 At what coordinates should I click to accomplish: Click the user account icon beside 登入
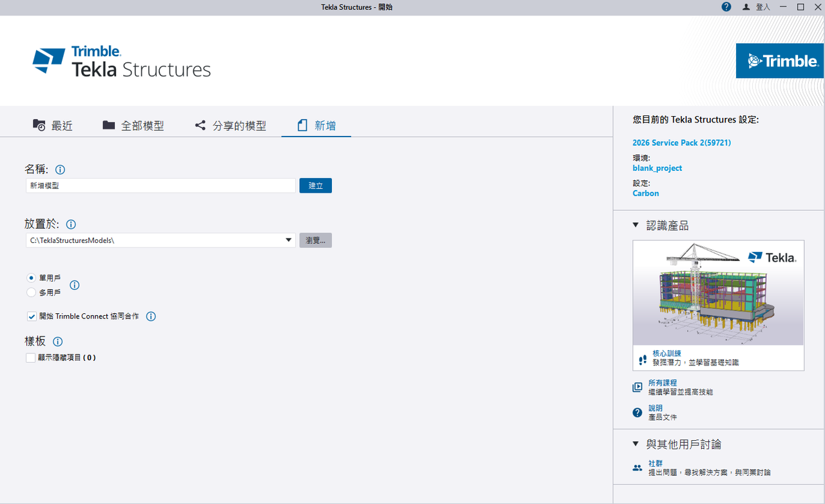(x=746, y=7)
